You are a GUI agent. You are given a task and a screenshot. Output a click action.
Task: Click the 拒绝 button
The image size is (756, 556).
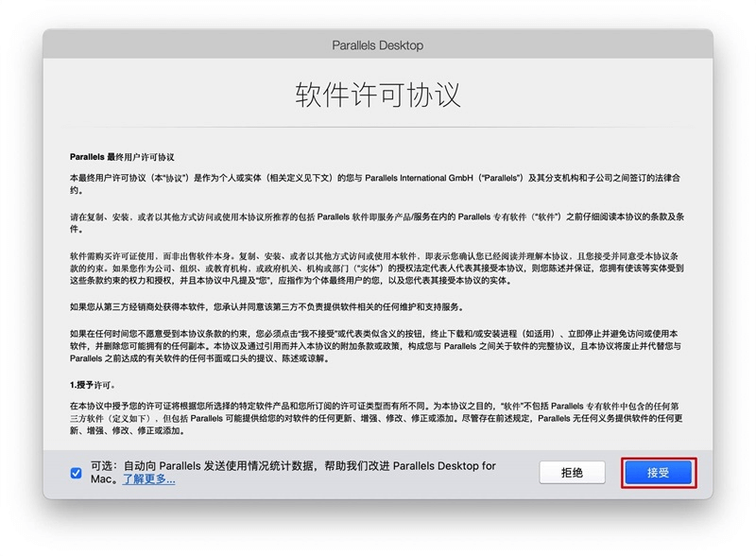572,473
